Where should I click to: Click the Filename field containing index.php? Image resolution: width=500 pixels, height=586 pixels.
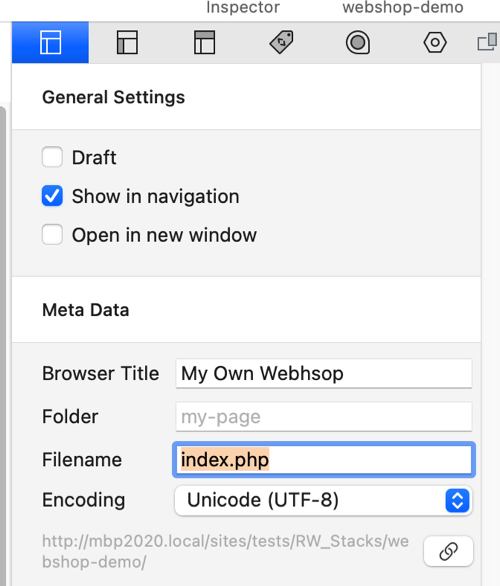click(324, 460)
